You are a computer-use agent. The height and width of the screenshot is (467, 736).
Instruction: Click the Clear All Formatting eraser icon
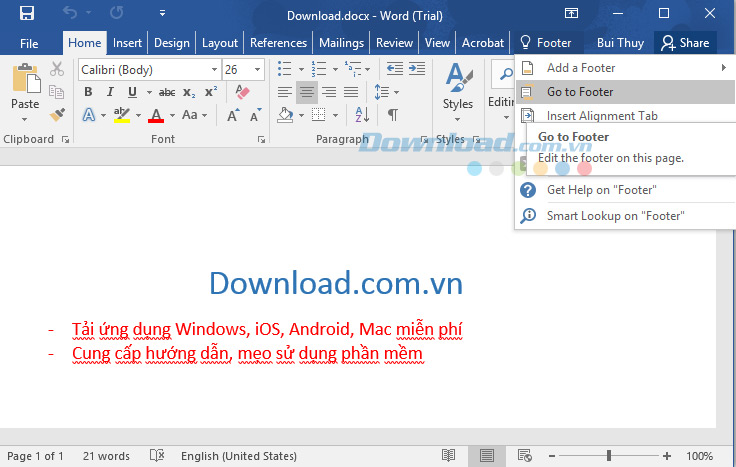tap(242, 92)
